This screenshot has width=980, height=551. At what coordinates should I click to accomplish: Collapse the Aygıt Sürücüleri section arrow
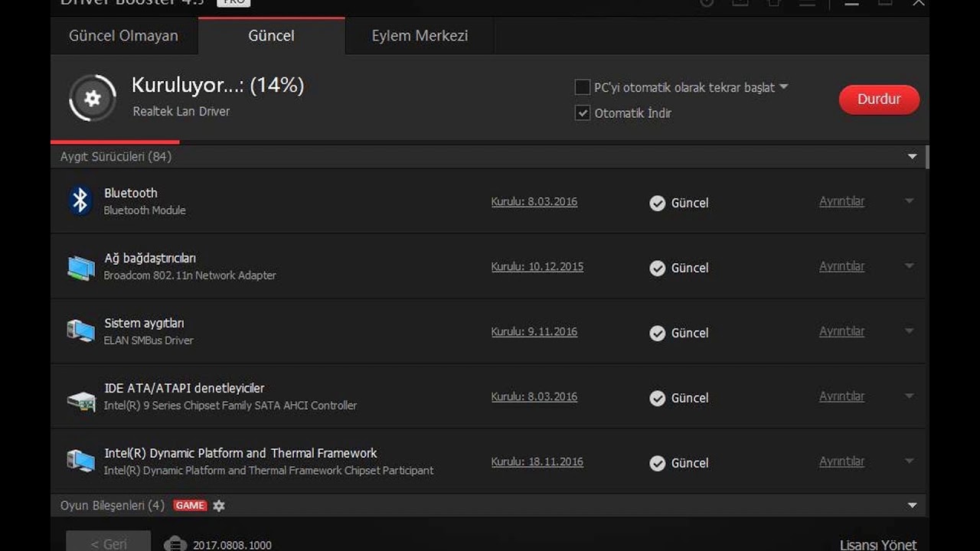tap(912, 157)
